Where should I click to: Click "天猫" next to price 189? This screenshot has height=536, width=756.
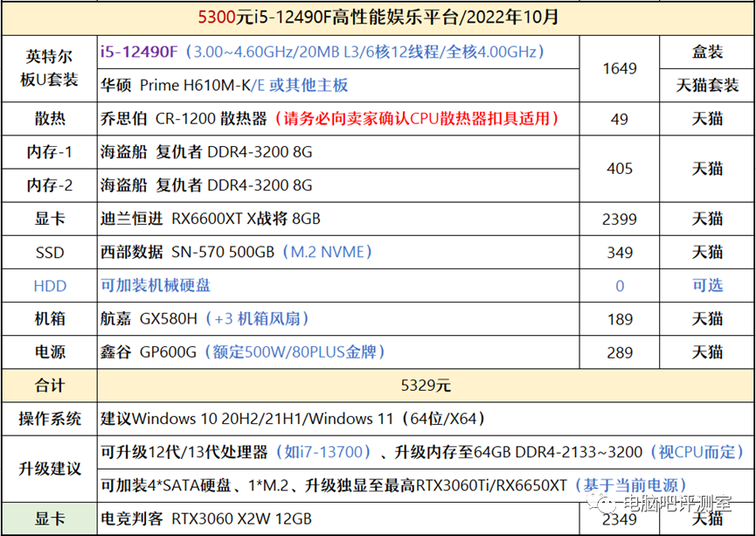tap(707, 319)
